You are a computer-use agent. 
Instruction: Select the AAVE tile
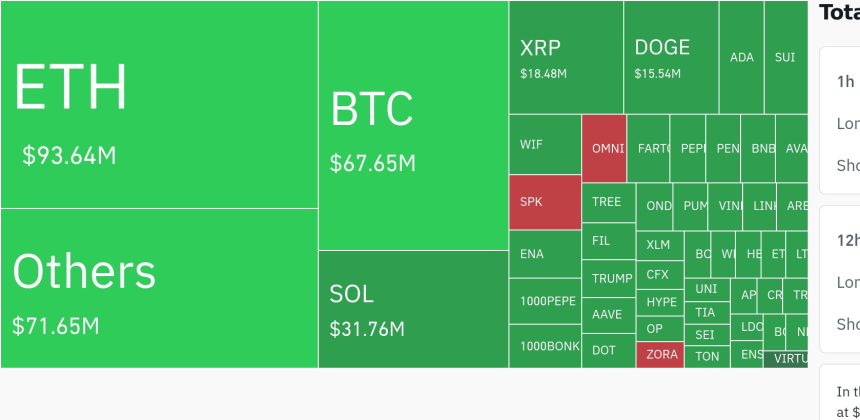[607, 315]
